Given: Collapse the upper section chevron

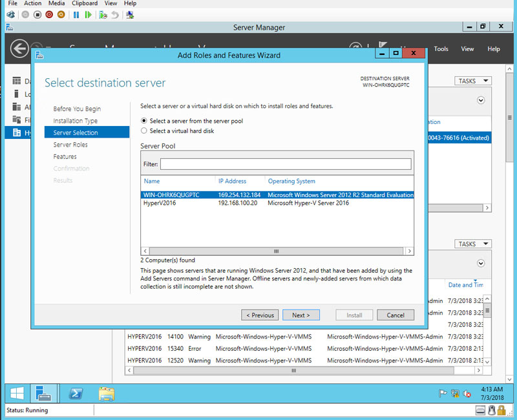Looking at the screenshot, I should coord(481,100).
